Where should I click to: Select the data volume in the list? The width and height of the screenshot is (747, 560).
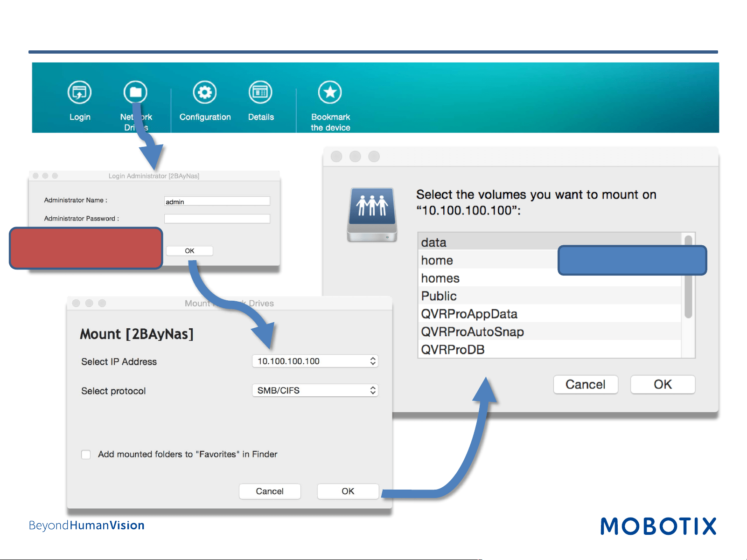[x=550, y=242]
